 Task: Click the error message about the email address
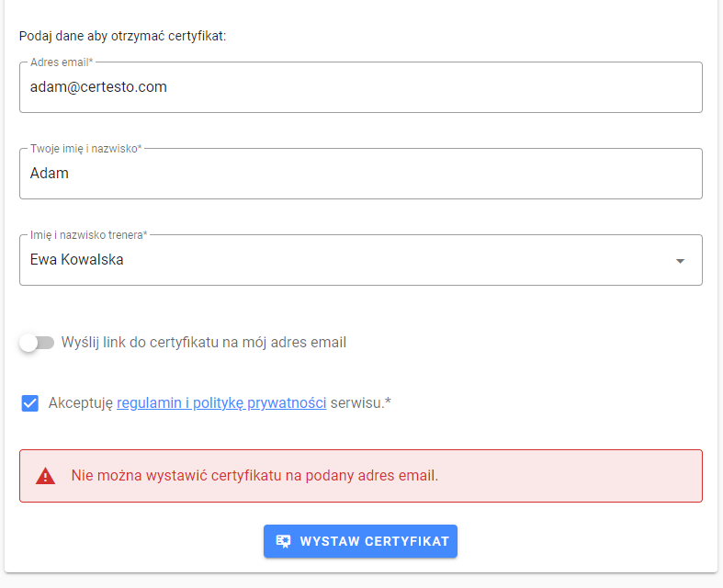(x=254, y=476)
